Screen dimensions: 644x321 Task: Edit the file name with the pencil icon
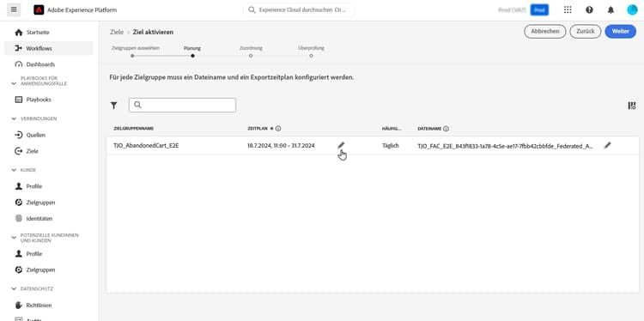pos(607,145)
